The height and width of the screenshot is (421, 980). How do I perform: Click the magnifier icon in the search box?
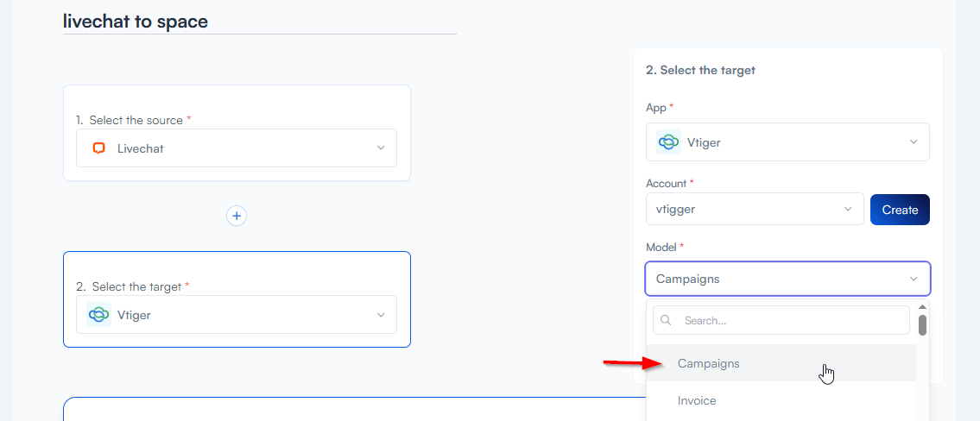click(667, 320)
